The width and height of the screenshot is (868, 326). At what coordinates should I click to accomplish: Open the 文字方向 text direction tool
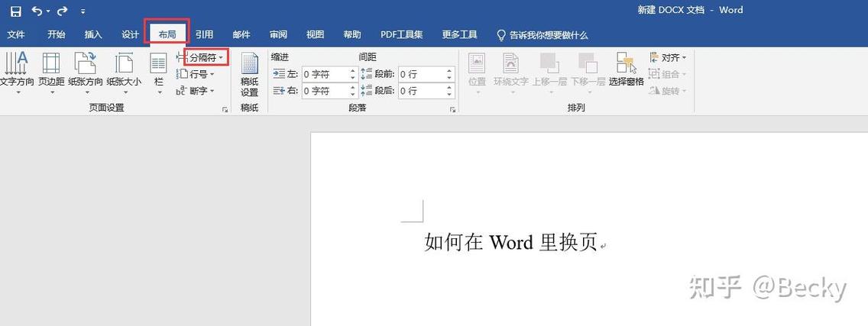pos(17,73)
